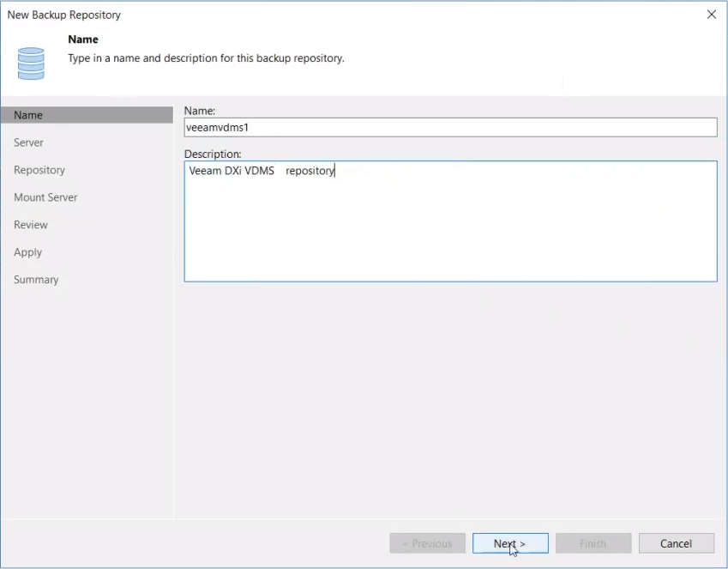The image size is (728, 569).
Task: Open the Summary wizard step
Action: 36,280
